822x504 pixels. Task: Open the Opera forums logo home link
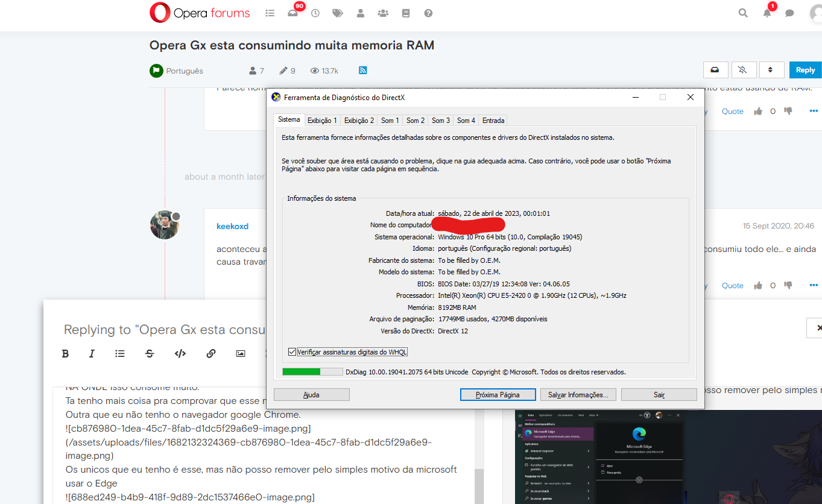click(x=200, y=13)
